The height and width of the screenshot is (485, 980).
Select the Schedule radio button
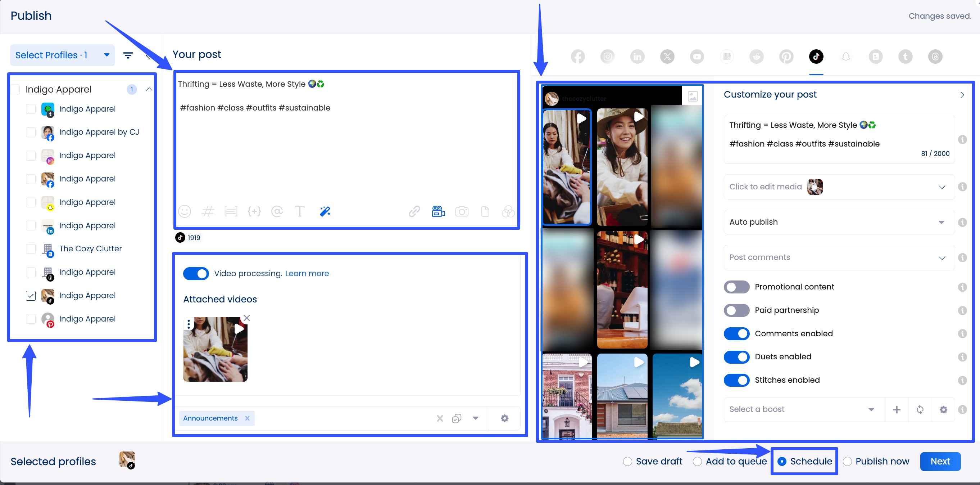(782, 461)
